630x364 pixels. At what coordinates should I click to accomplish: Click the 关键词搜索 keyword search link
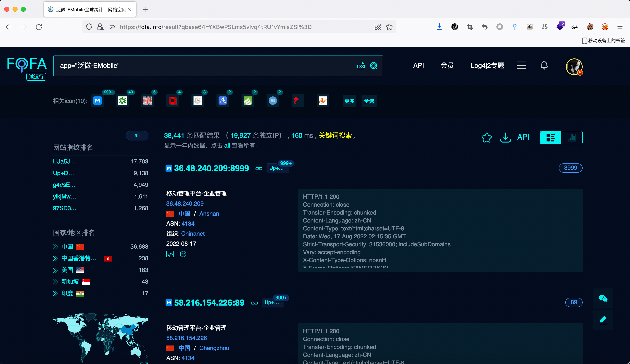335,135
